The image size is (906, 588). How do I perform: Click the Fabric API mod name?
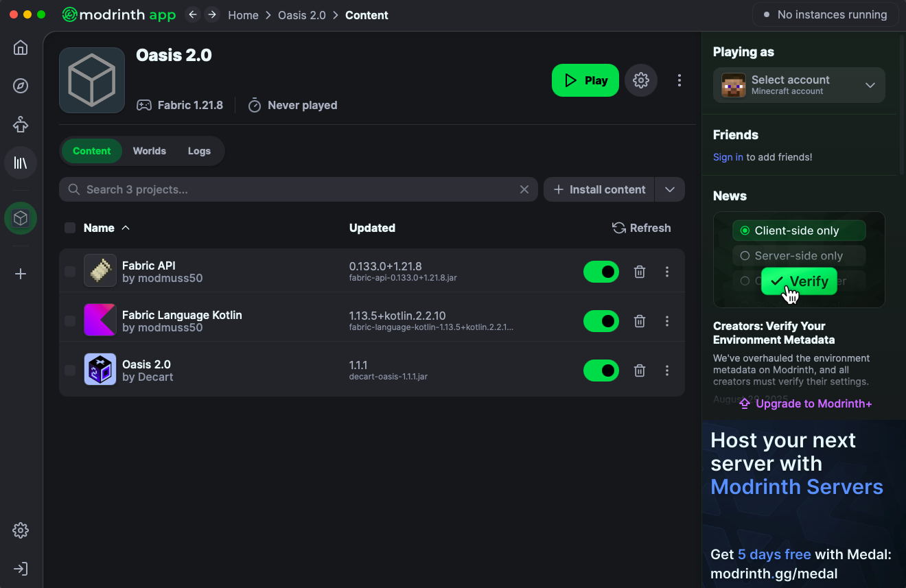(x=149, y=266)
